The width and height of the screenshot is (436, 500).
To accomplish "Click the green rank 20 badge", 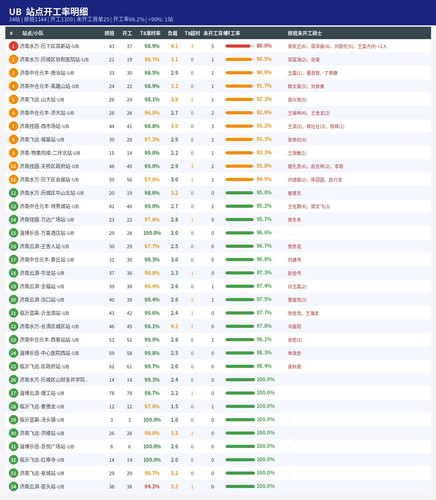I will click(13, 299).
